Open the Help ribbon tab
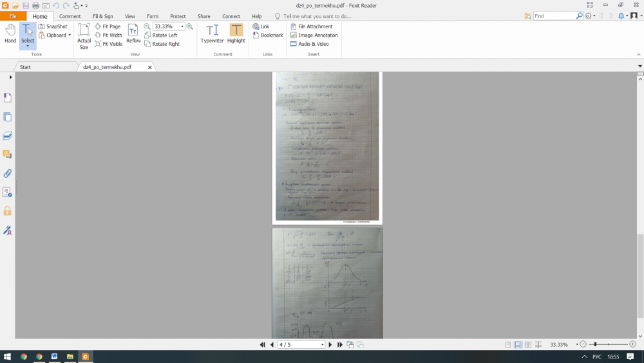The image size is (644, 363). coord(257,16)
